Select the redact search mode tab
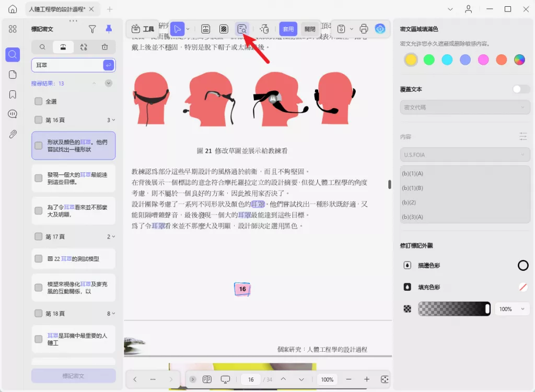This screenshot has width=535, height=392. click(63, 47)
